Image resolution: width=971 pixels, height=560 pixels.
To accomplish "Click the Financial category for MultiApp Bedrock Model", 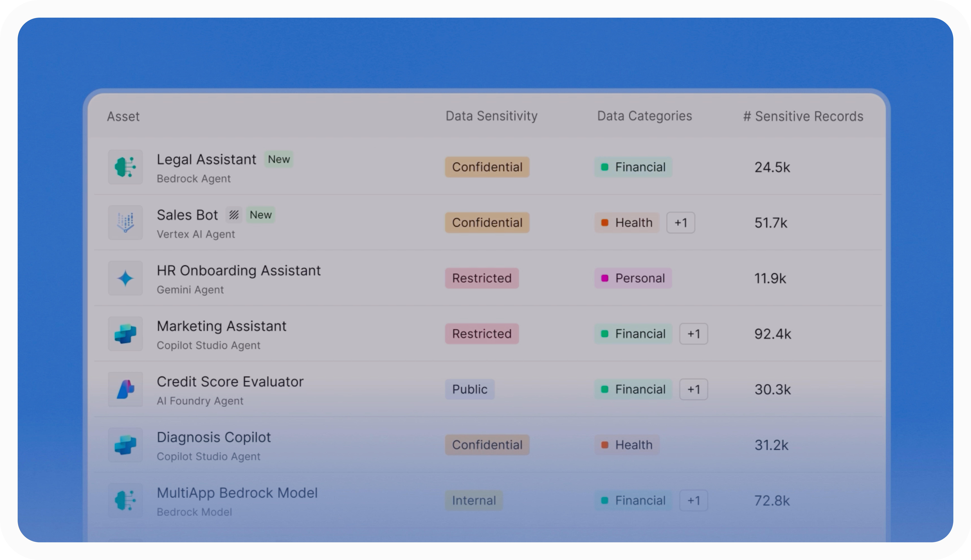I will (633, 500).
